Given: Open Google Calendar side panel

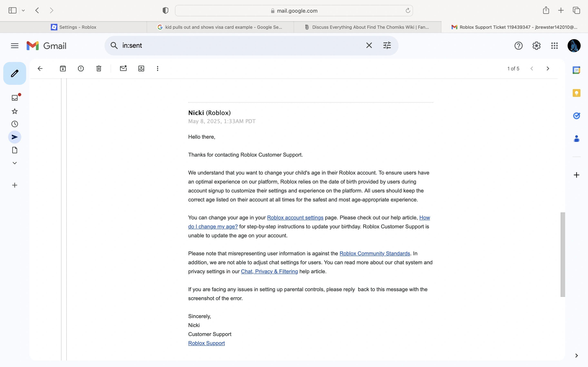Looking at the screenshot, I should point(576,70).
